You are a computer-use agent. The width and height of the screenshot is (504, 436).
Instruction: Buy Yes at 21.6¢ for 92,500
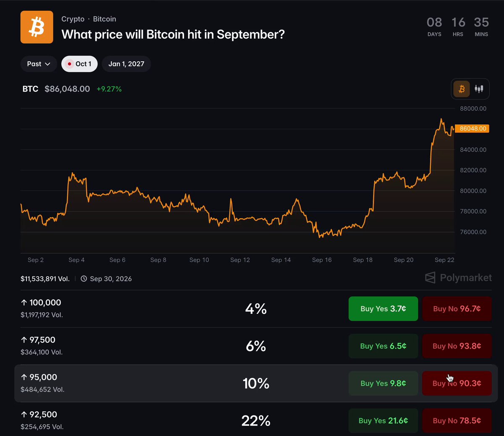click(x=383, y=421)
